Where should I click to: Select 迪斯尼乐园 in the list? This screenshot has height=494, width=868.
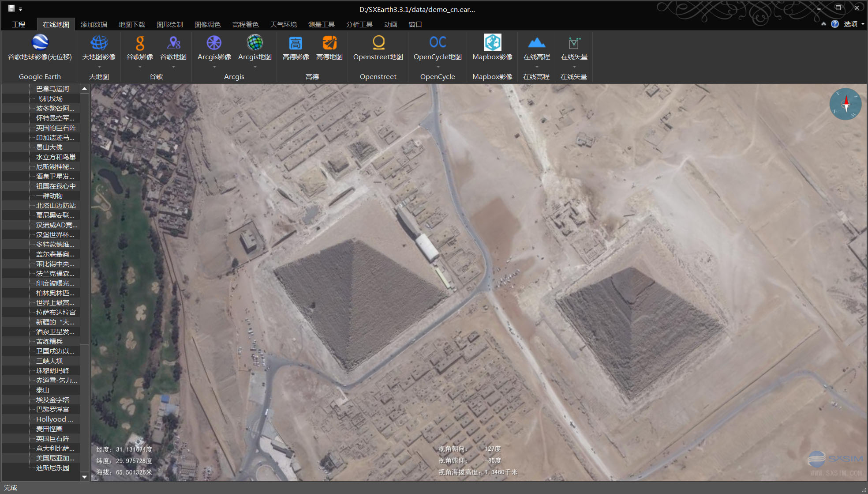[x=52, y=468]
